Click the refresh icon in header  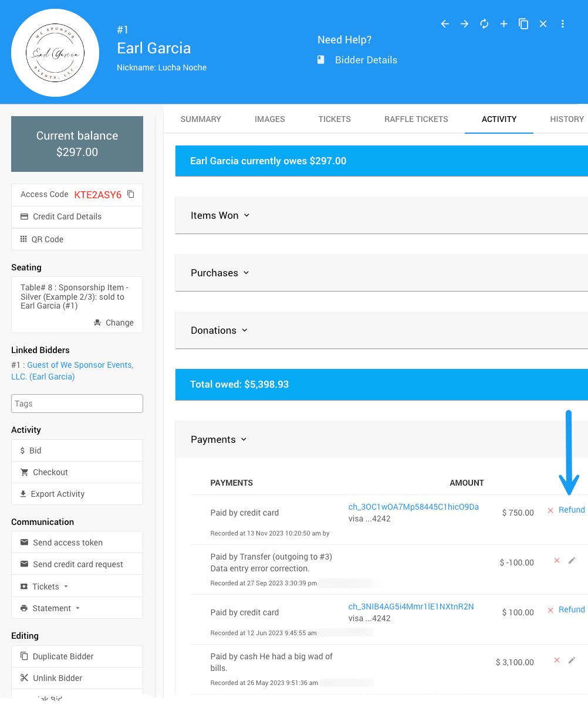(x=484, y=24)
